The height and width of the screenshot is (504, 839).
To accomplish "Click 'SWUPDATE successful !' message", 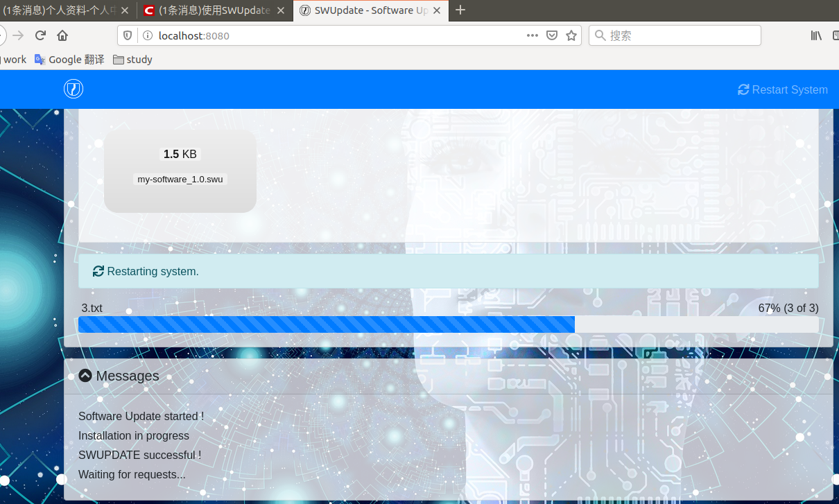I will pyautogui.click(x=139, y=455).
